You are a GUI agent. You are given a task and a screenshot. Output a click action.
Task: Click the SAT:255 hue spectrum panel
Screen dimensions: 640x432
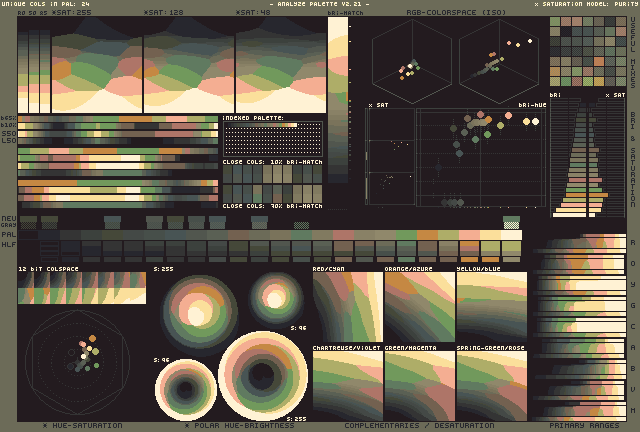96,65
